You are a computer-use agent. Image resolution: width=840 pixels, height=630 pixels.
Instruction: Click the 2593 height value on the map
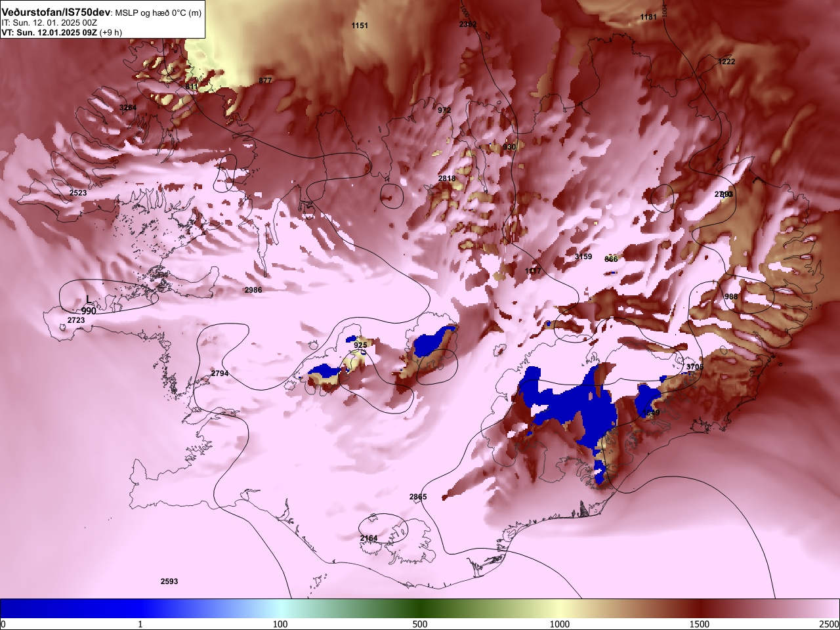click(x=169, y=581)
